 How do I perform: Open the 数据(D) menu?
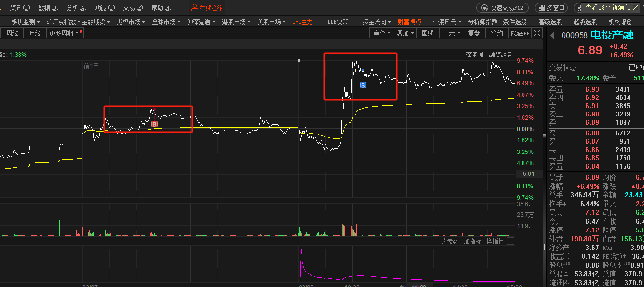click(x=48, y=8)
